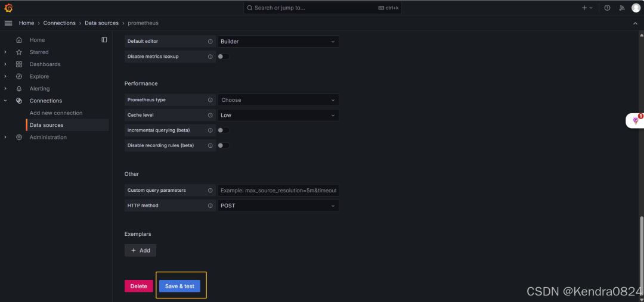Click the floating assistant widget with badge
Viewport: 644px width, 302px height.
click(635, 121)
